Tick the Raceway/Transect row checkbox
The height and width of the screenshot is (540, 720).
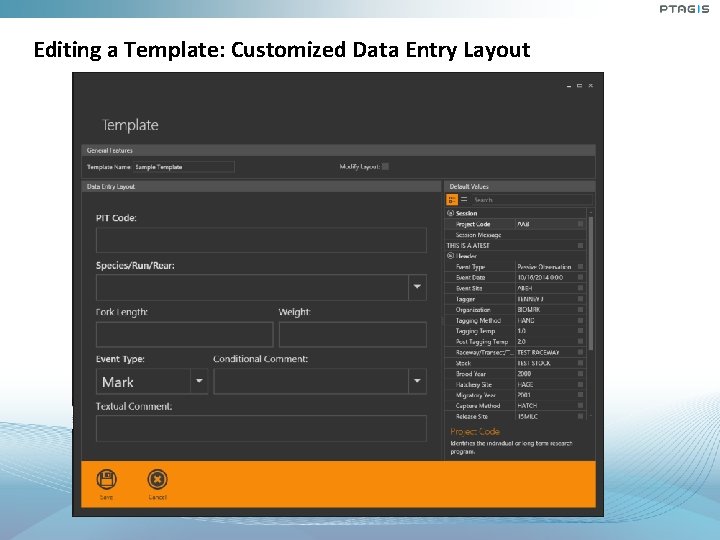coord(580,353)
